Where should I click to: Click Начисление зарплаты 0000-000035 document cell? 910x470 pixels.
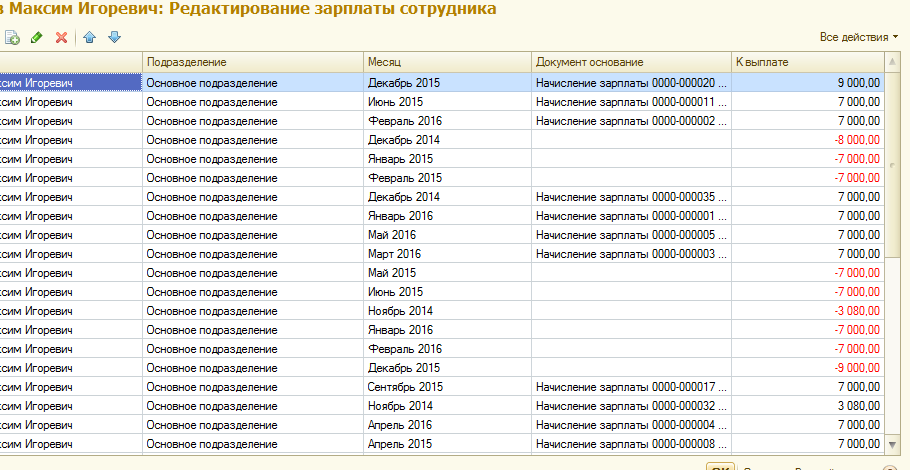[x=630, y=197]
